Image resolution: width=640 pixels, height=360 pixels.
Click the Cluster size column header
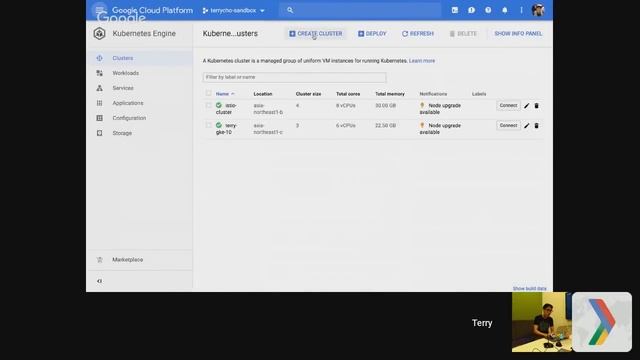[x=308, y=94]
